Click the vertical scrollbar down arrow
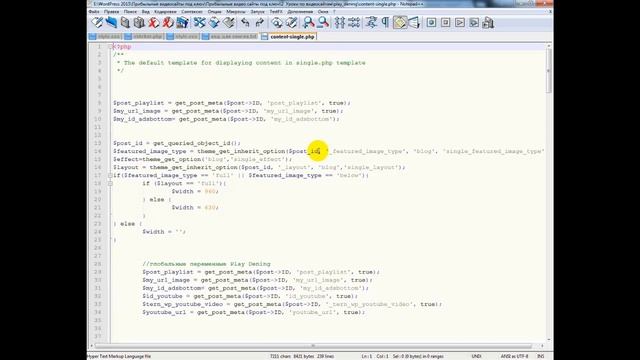640x360 pixels. (549, 339)
